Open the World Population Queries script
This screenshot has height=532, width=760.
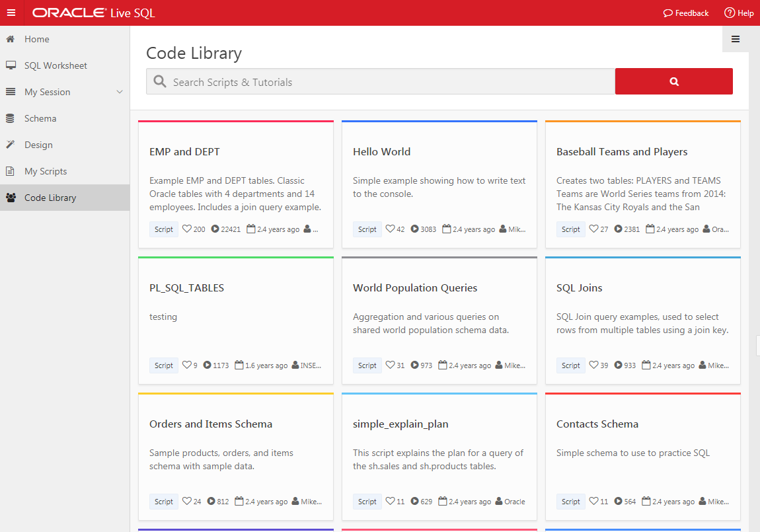[x=415, y=287]
